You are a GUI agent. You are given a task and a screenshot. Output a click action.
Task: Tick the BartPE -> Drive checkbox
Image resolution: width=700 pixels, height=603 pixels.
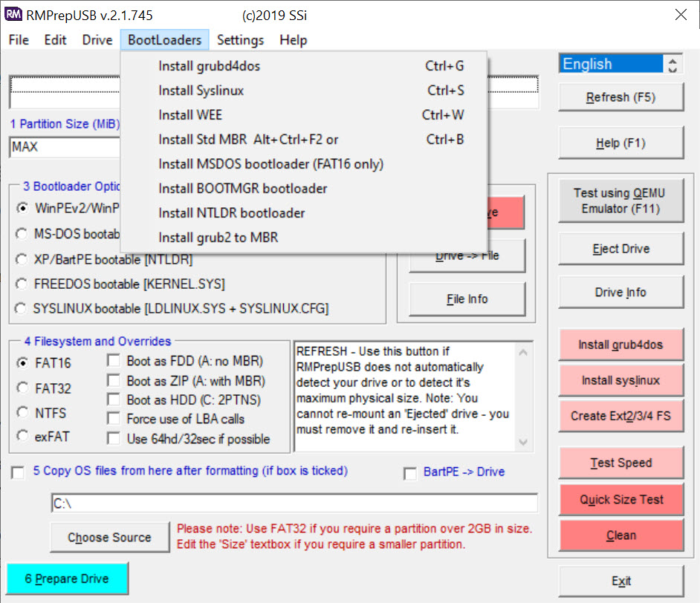coord(409,473)
